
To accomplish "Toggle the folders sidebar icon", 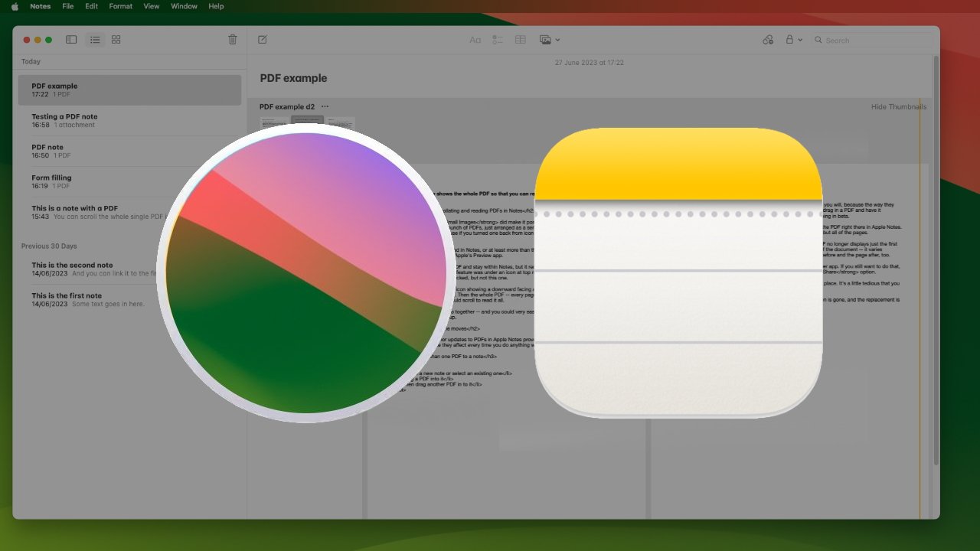I will 71,40.
